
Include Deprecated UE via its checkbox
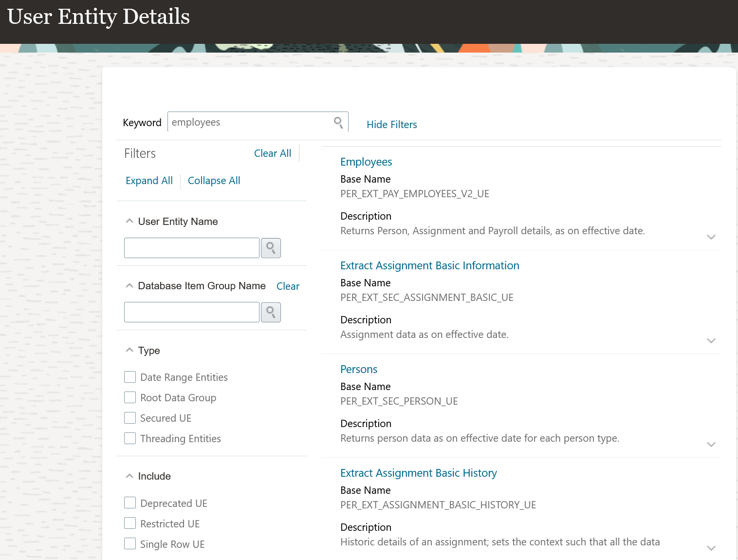[130, 503]
